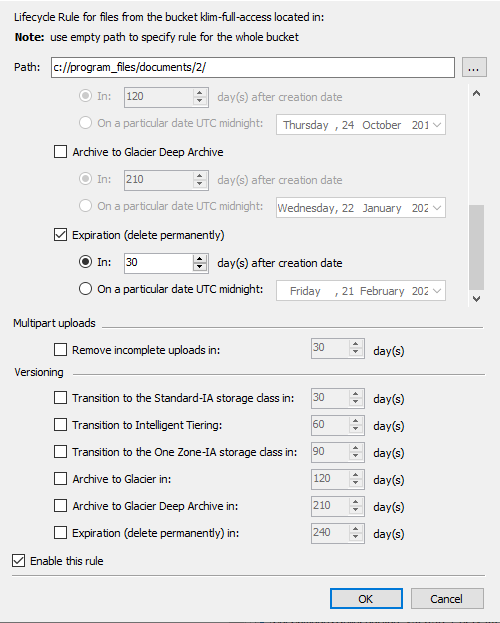
Task: Click the Cancel button
Action: 447,598
